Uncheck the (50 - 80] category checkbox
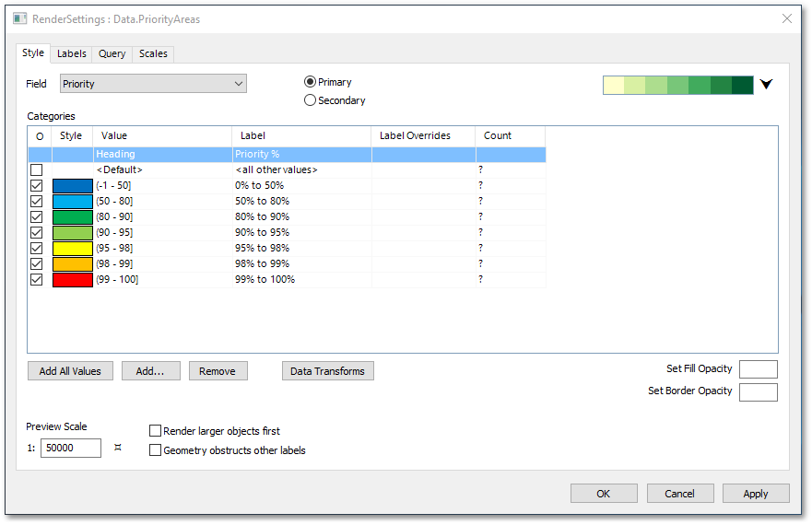The width and height of the screenshot is (812, 525). 36,201
